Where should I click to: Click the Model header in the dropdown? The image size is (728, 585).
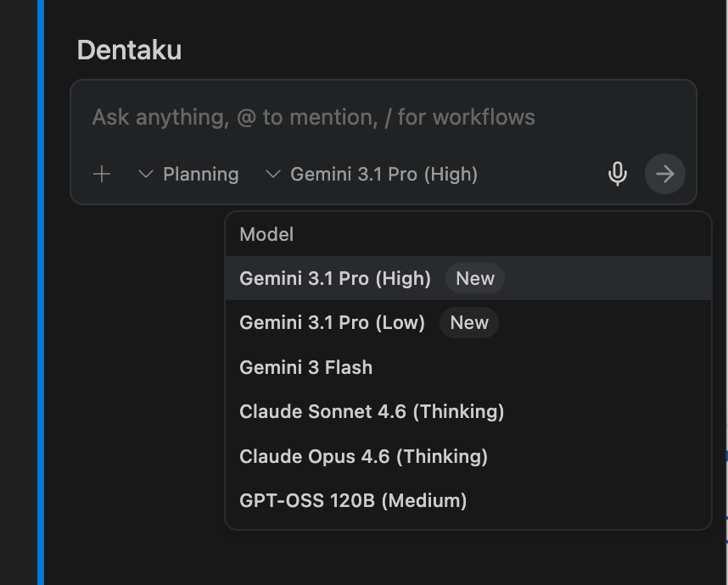[266, 235]
